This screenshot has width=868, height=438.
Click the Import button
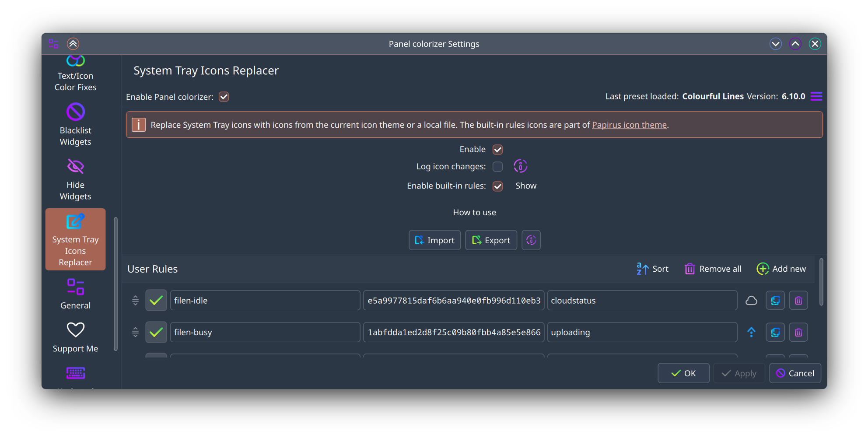[435, 240]
